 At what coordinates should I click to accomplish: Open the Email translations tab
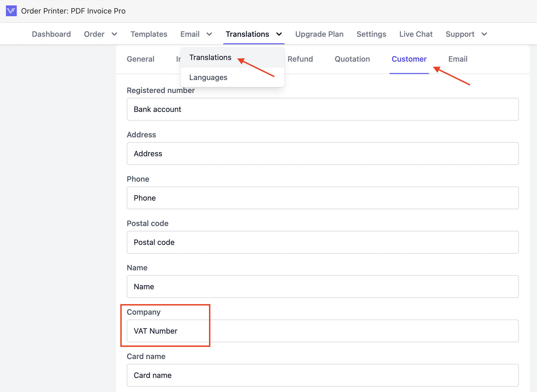click(x=458, y=59)
